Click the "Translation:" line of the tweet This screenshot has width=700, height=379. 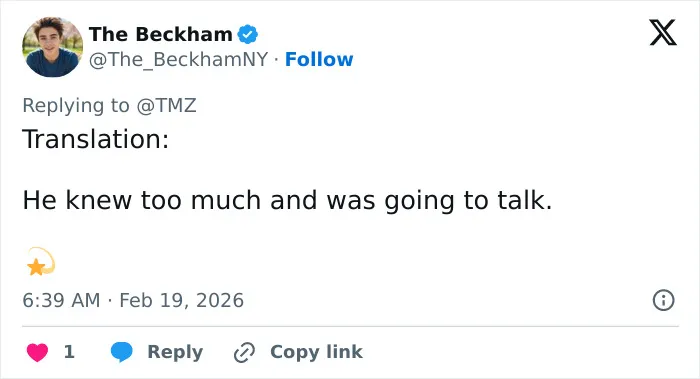96,139
